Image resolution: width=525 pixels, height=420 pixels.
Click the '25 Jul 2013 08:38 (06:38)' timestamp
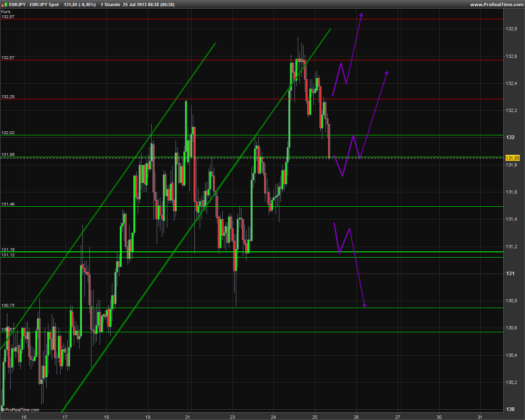[148, 5]
